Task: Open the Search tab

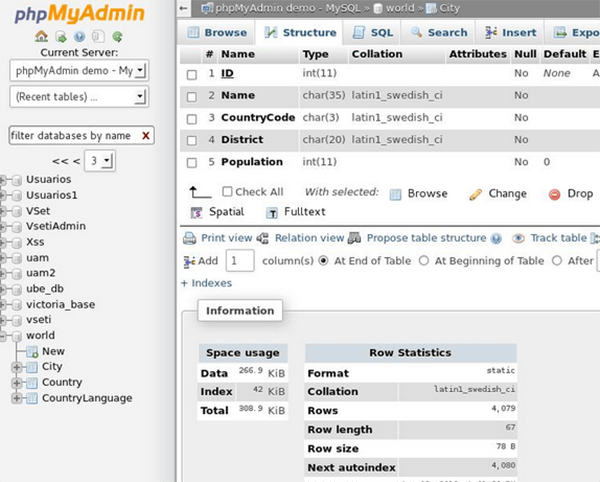Action: coord(439,33)
